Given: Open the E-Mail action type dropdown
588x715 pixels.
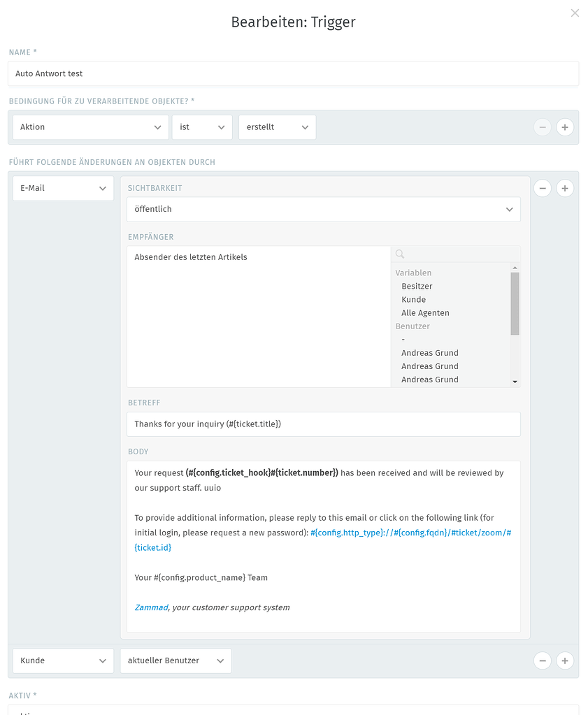Looking at the screenshot, I should click(63, 188).
